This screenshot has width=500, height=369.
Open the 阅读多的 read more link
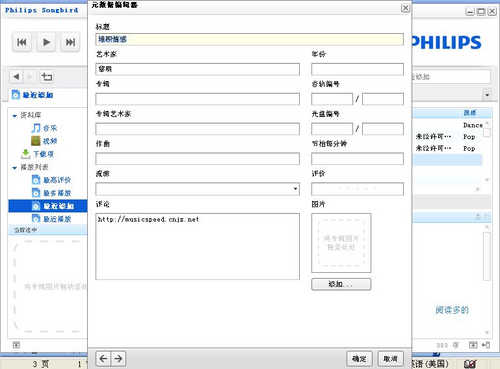(452, 310)
